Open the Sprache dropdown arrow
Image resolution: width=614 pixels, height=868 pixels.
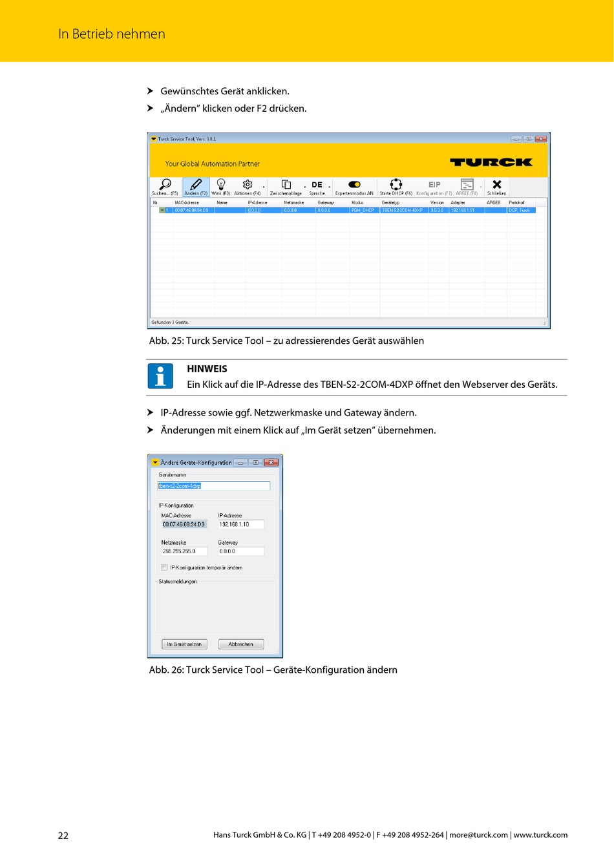[330, 187]
